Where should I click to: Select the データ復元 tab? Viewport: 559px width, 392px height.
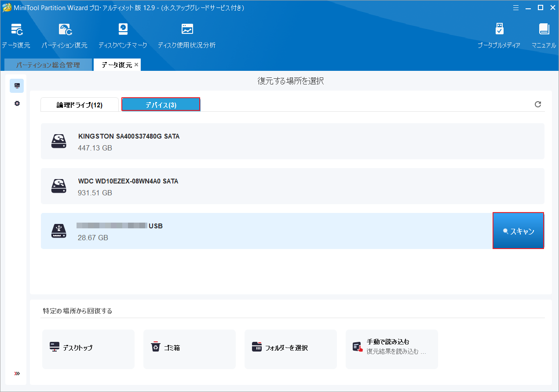tap(117, 65)
